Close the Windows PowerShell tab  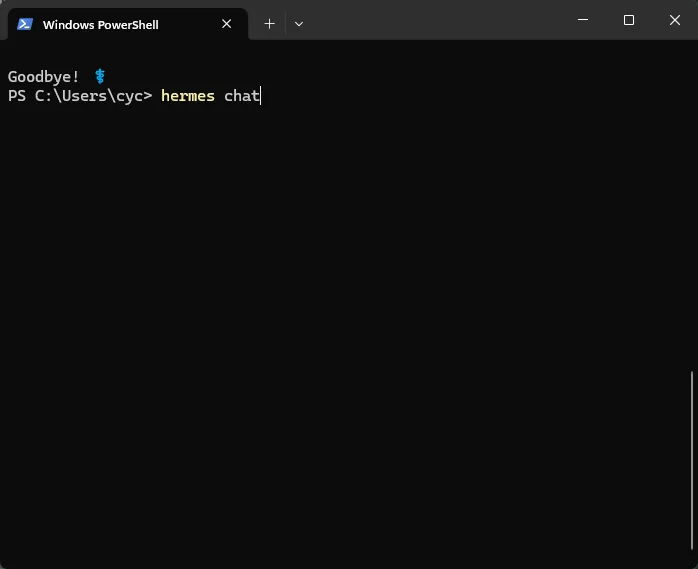click(x=227, y=24)
